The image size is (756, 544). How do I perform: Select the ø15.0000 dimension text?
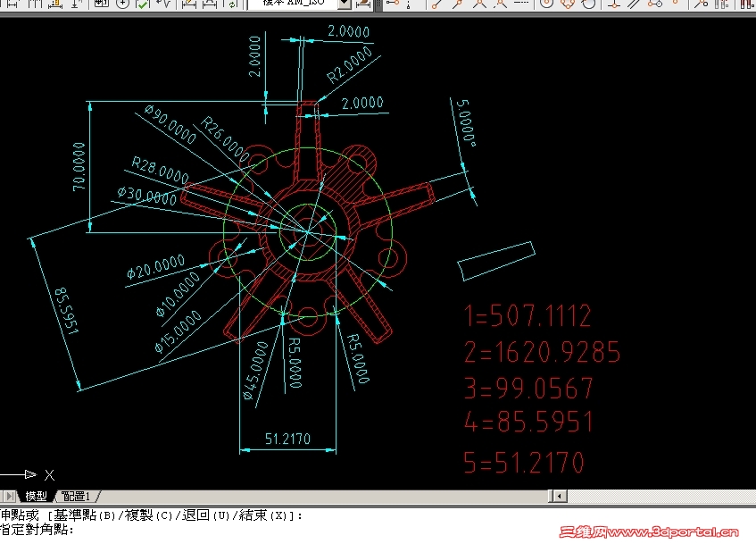click(x=178, y=331)
